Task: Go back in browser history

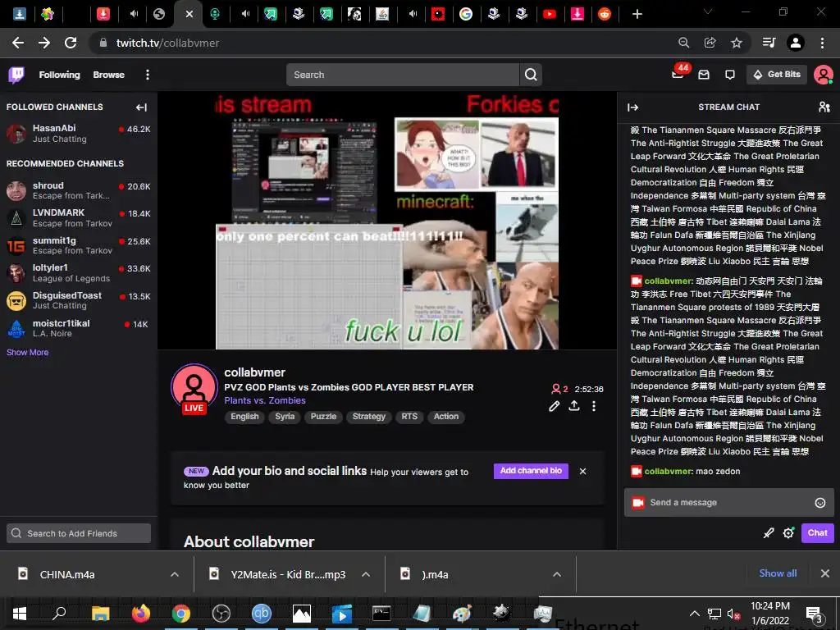Action: coord(18,43)
